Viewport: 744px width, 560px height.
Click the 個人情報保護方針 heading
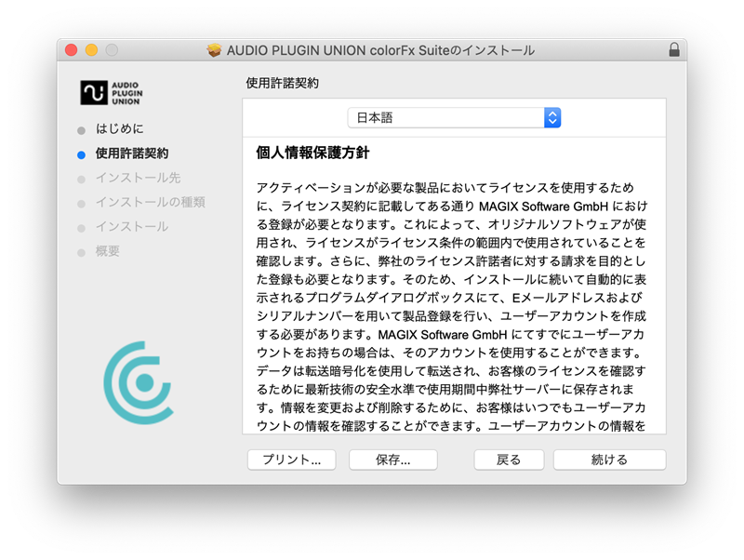tap(312, 153)
